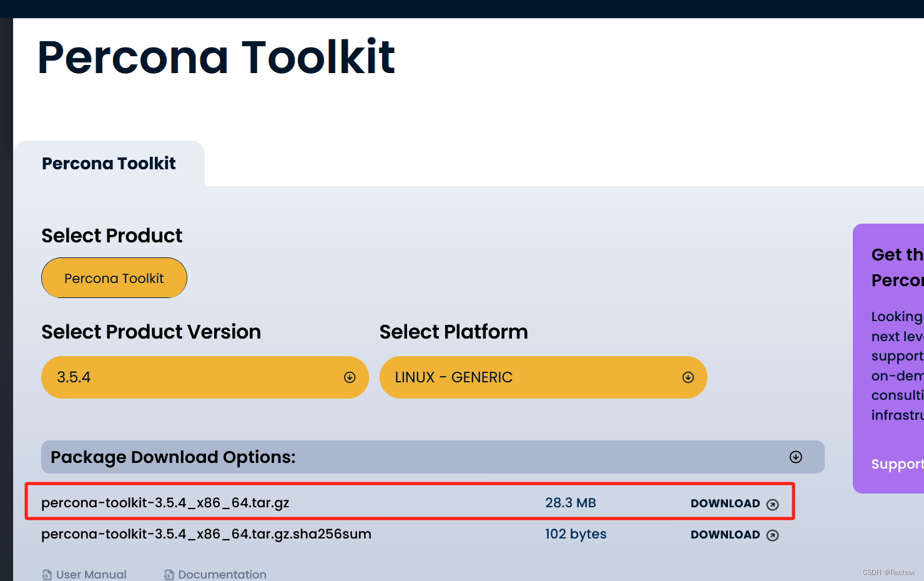Click the Select Product Version label
This screenshot has width=924, height=581.
[151, 332]
